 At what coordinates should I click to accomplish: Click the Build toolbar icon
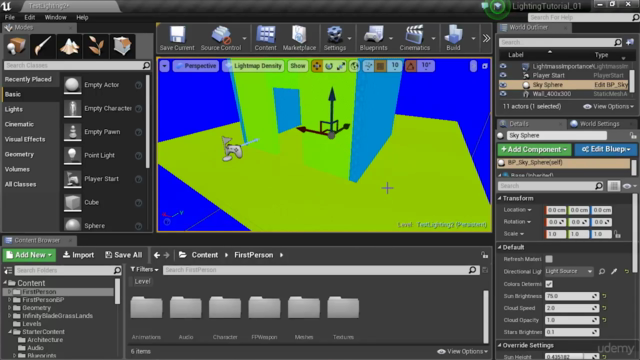pos(453,38)
